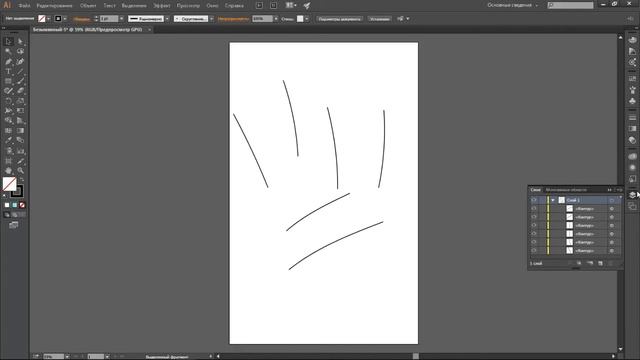Open the Окно menu
Viewport: 640px width, 360px height.
coord(212,6)
